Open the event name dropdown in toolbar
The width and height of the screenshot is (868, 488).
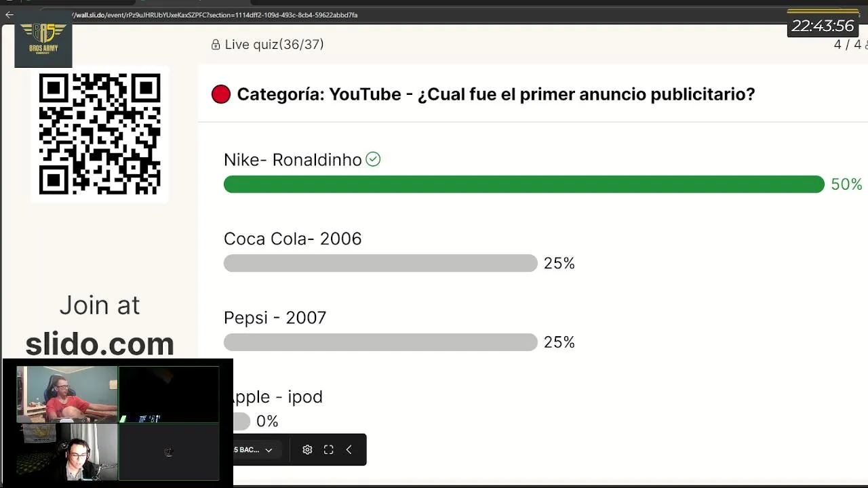click(x=254, y=449)
